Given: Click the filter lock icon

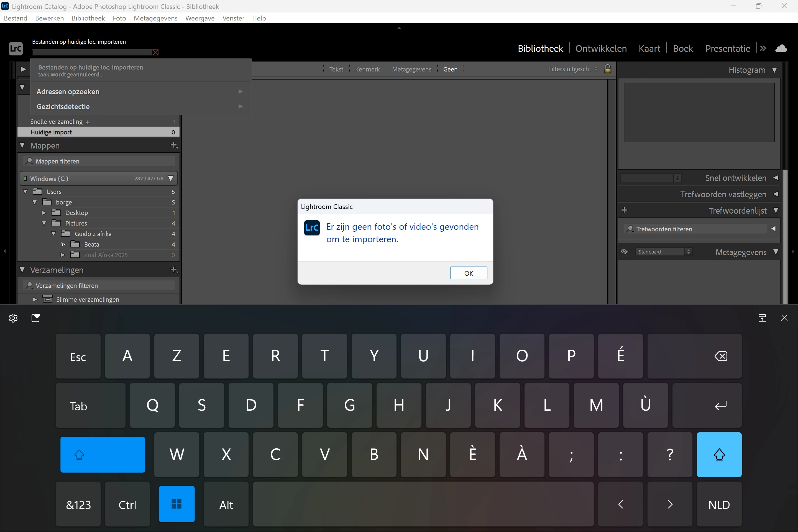Looking at the screenshot, I should 607,69.
